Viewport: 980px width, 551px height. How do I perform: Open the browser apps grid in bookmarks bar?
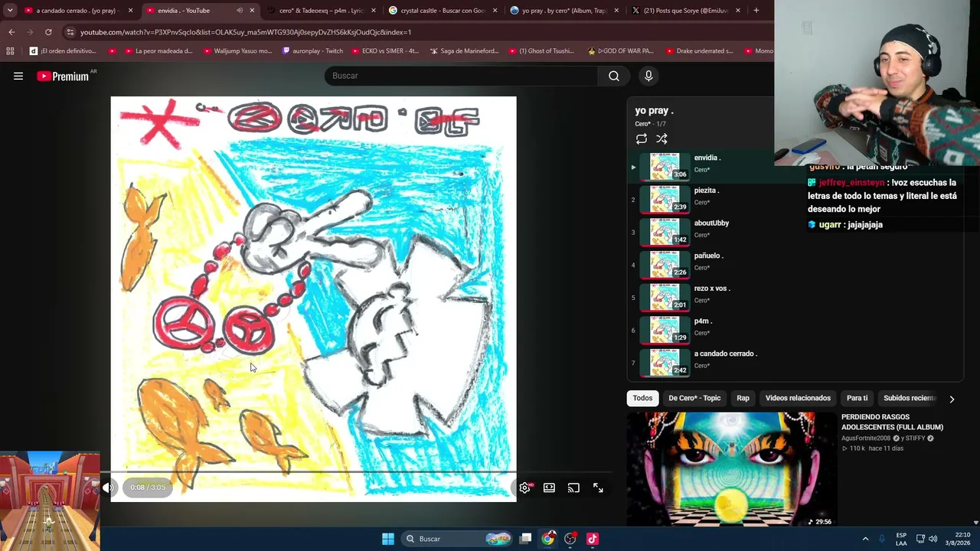coord(10,51)
